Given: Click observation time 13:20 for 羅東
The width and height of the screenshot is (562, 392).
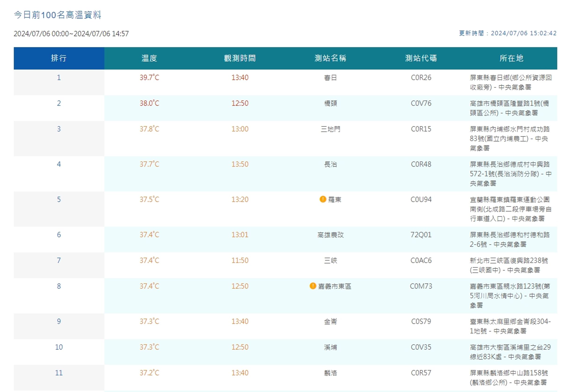Looking at the screenshot, I should coord(240,199).
